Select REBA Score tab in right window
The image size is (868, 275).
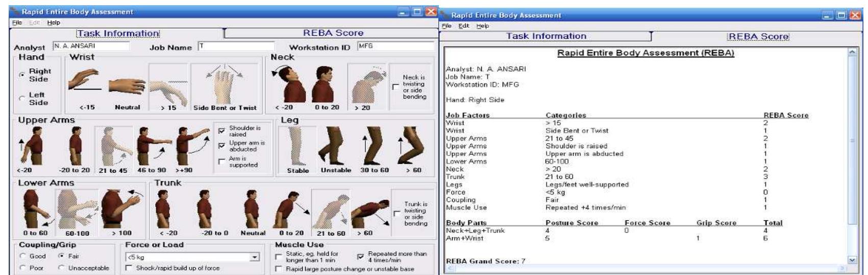(x=758, y=37)
